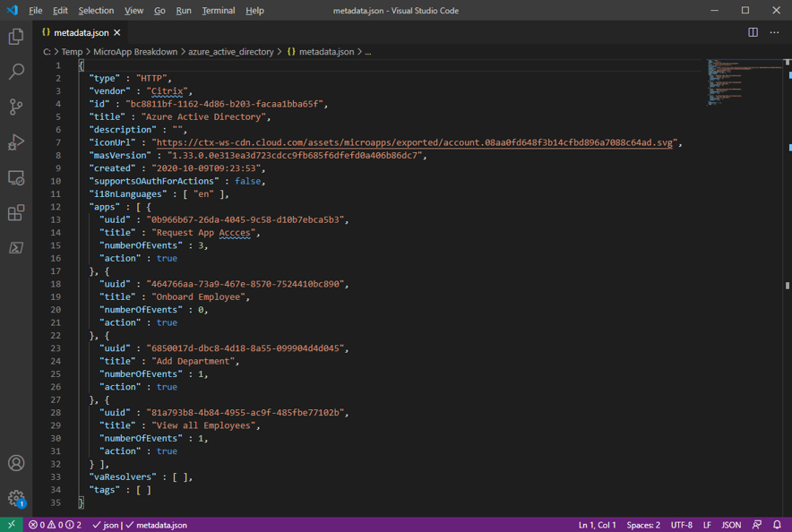Change end of line sequence LF

(x=707, y=525)
